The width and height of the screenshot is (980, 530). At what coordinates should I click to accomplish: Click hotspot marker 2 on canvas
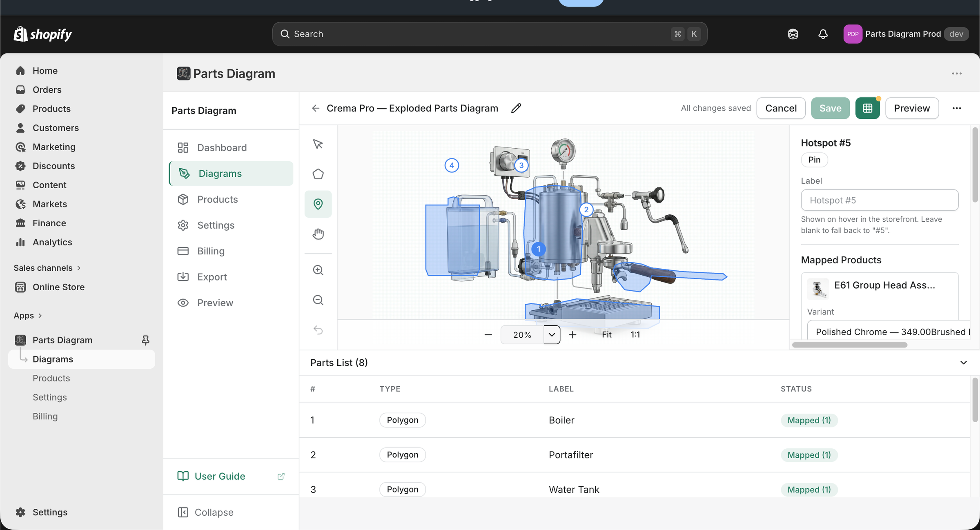[x=586, y=209]
